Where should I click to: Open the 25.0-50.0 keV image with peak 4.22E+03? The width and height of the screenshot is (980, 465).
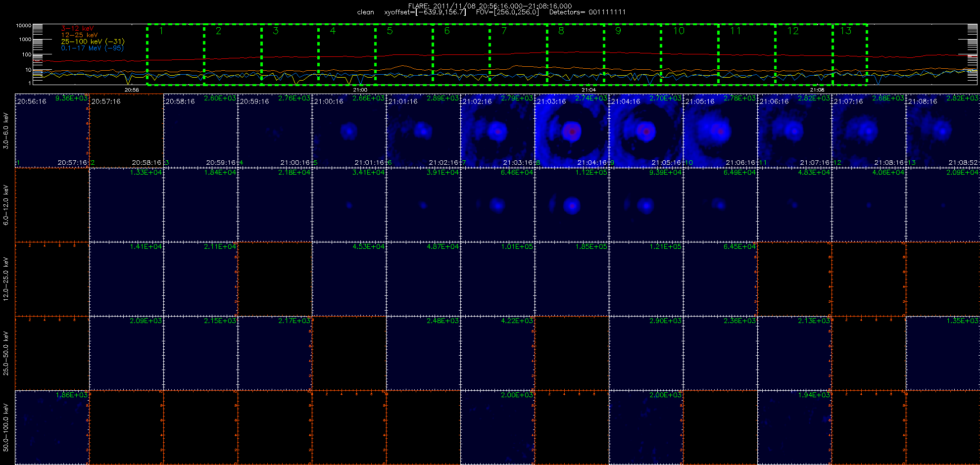click(x=497, y=353)
